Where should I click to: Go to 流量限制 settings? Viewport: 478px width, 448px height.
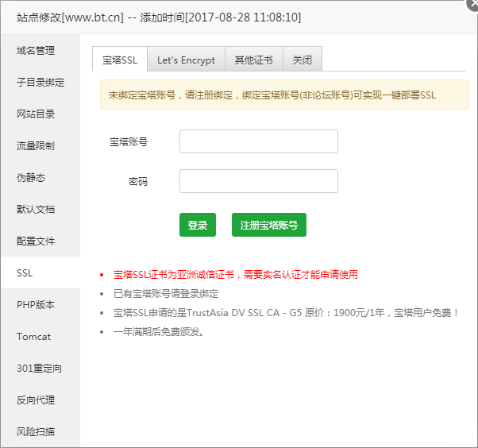click(40, 146)
